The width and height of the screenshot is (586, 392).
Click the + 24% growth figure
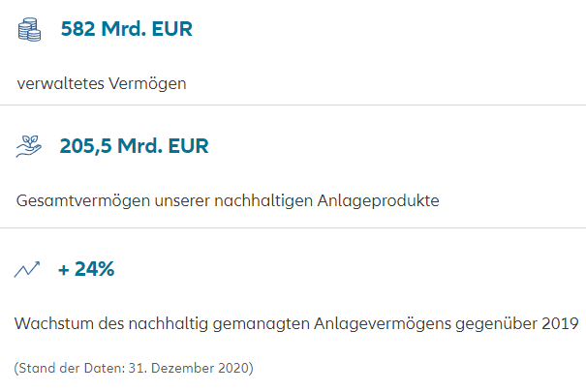[86, 269]
